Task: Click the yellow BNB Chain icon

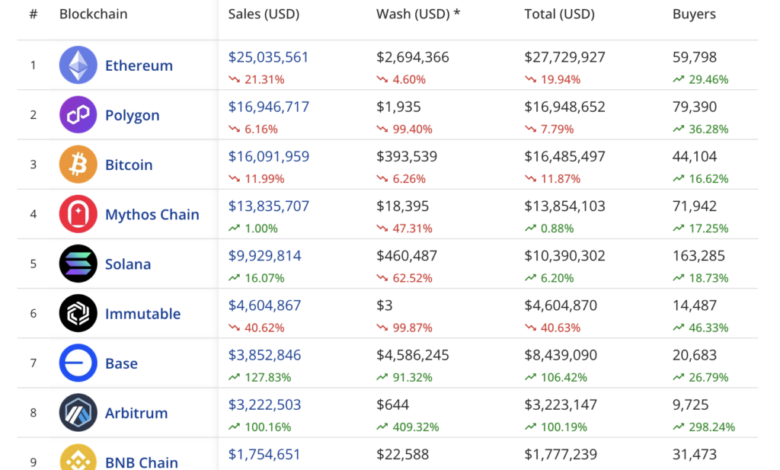Action: (x=78, y=458)
